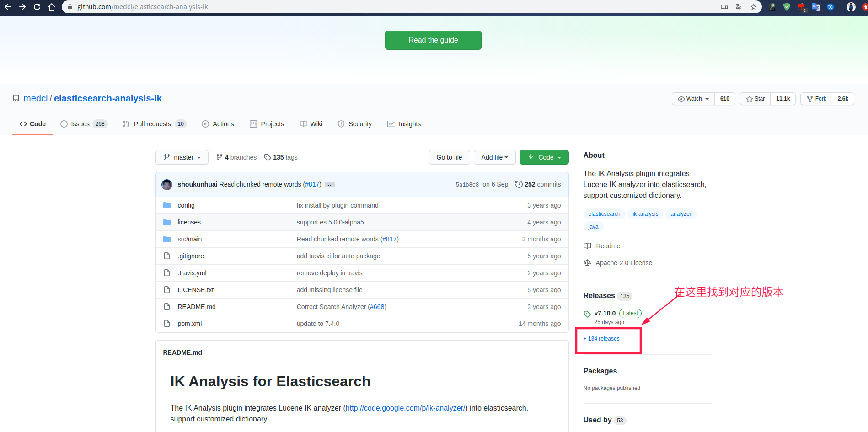Open the README.md file in file list
The width and height of the screenshot is (868, 432).
(x=197, y=307)
